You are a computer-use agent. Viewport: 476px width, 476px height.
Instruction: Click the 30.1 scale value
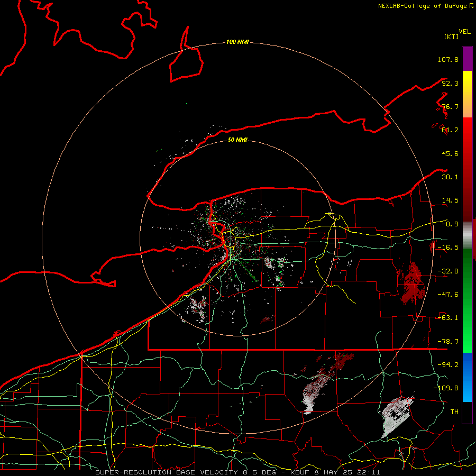(x=450, y=177)
